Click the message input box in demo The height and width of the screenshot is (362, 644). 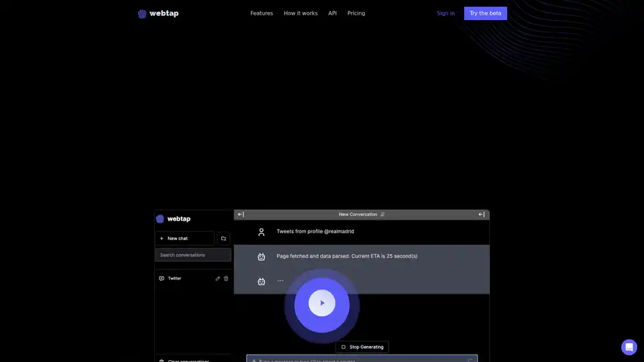point(362,359)
